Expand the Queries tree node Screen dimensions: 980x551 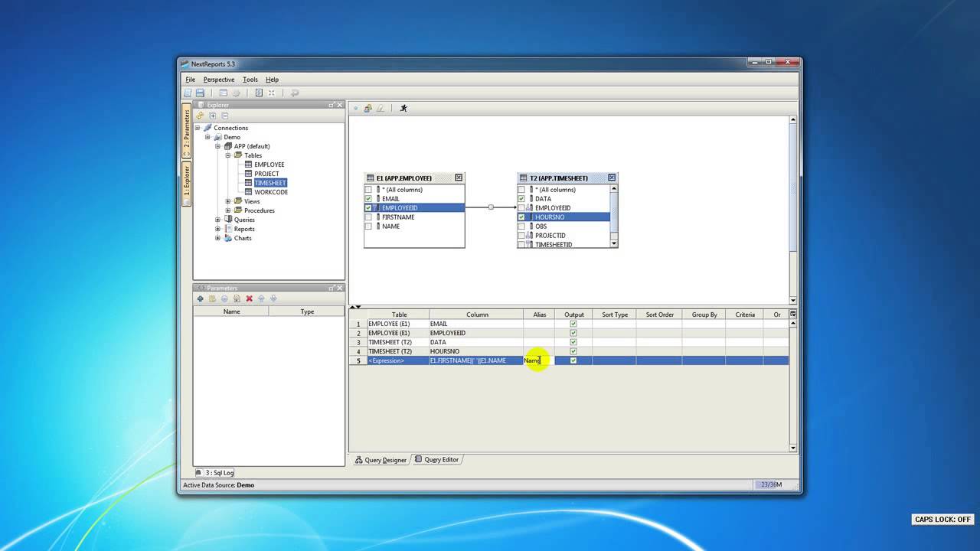point(217,220)
